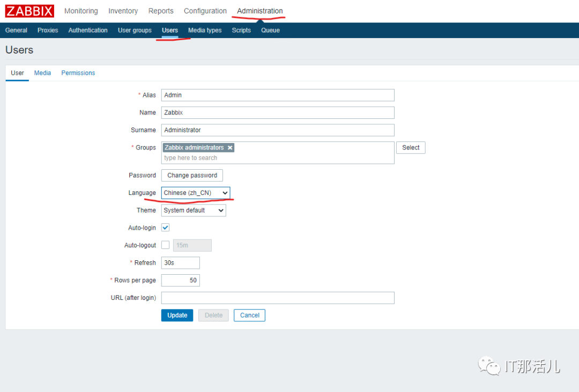
Task: Click the Users page heading
Action: pos(19,50)
